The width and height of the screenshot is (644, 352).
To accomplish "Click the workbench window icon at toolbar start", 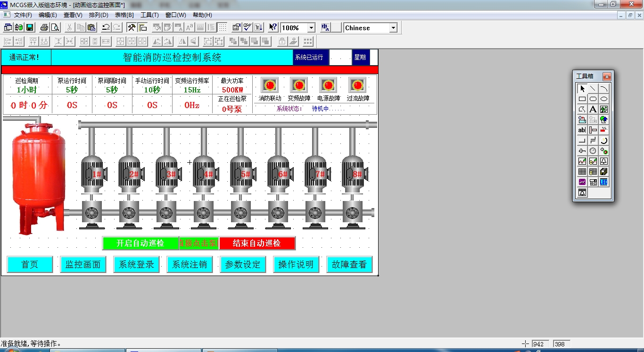I will point(8,27).
